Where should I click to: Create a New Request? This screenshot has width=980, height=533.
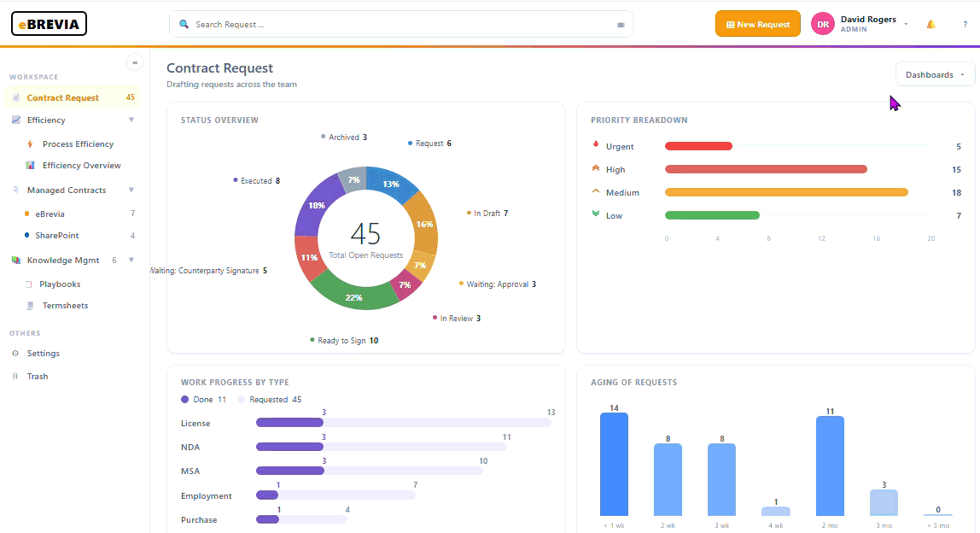[757, 24]
